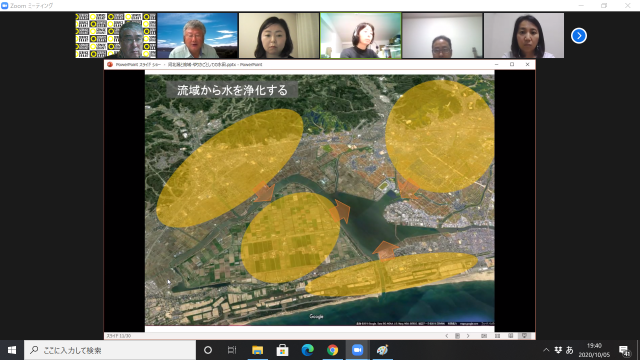Expand hidden system tray icons
The height and width of the screenshot is (360, 640).
pyautogui.click(x=546, y=350)
